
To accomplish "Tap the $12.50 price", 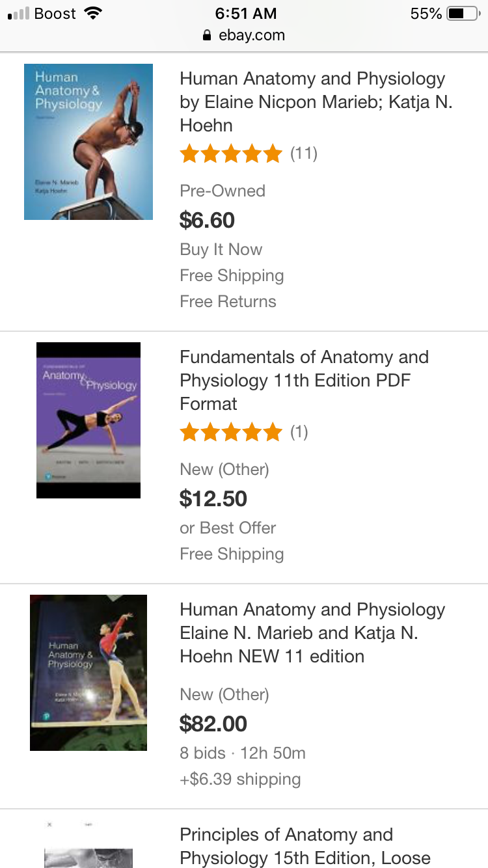I will coord(213,498).
